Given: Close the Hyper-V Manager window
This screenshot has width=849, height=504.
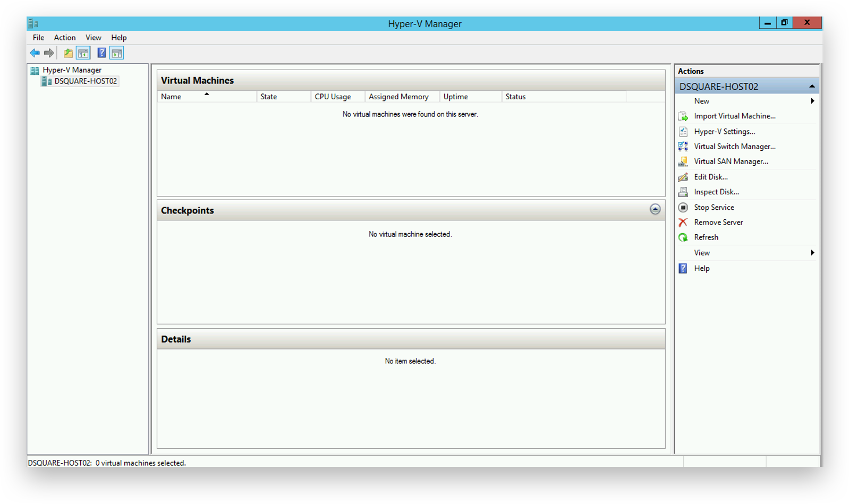Looking at the screenshot, I should [x=807, y=23].
